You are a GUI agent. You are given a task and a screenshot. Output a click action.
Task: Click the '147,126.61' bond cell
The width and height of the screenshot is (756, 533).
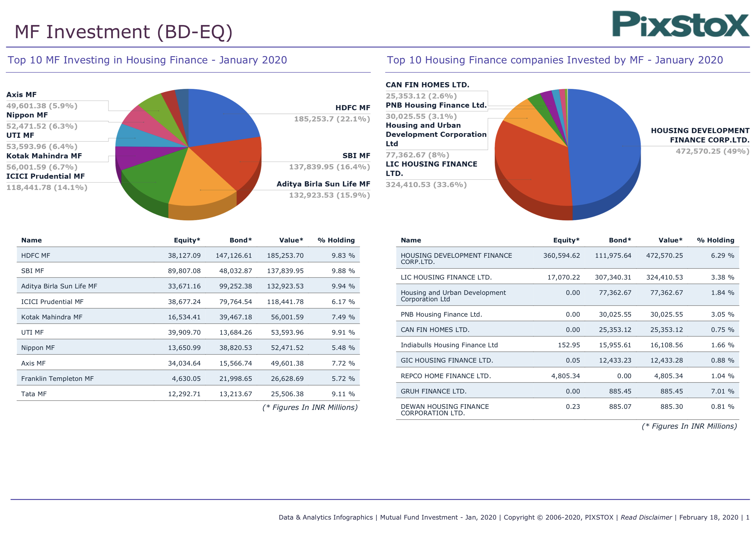[234, 255]
